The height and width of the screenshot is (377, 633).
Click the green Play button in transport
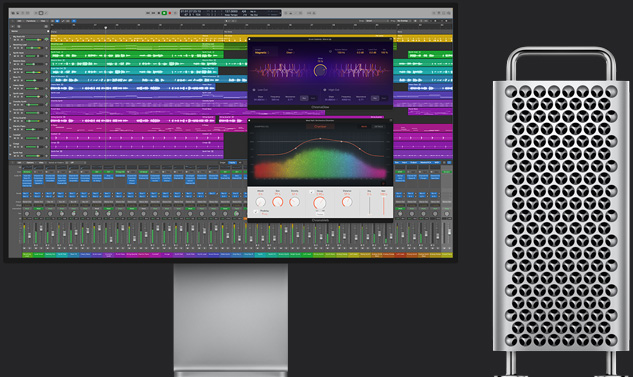(x=164, y=13)
